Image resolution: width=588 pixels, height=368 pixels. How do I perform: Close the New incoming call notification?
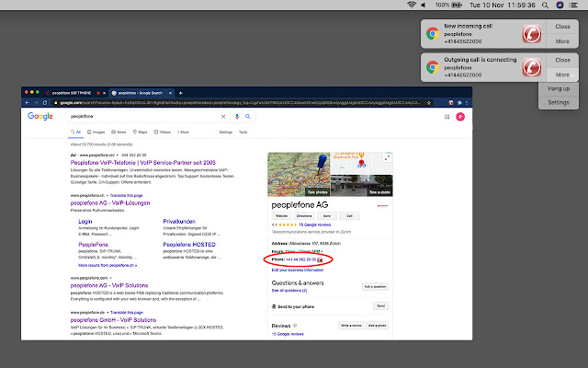tap(562, 28)
